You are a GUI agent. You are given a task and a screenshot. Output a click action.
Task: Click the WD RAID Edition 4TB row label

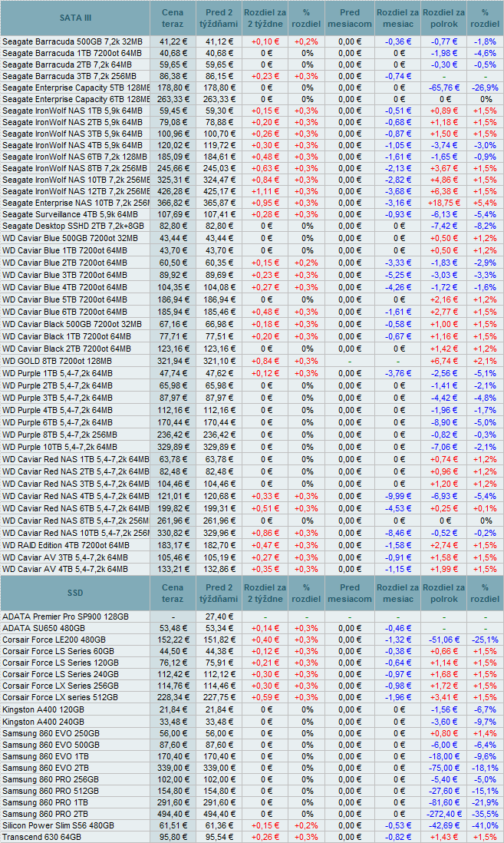pyautogui.click(x=66, y=545)
